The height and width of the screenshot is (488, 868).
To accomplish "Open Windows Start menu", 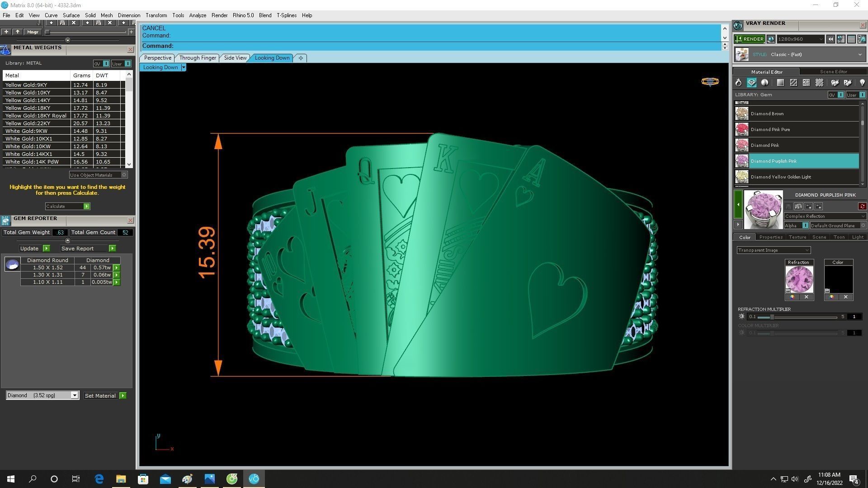I will 11,479.
